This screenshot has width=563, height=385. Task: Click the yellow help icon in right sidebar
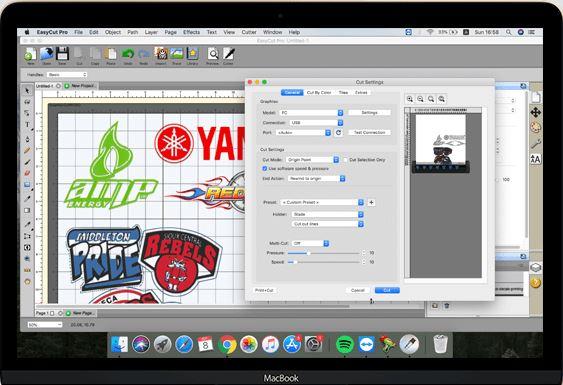click(535, 283)
